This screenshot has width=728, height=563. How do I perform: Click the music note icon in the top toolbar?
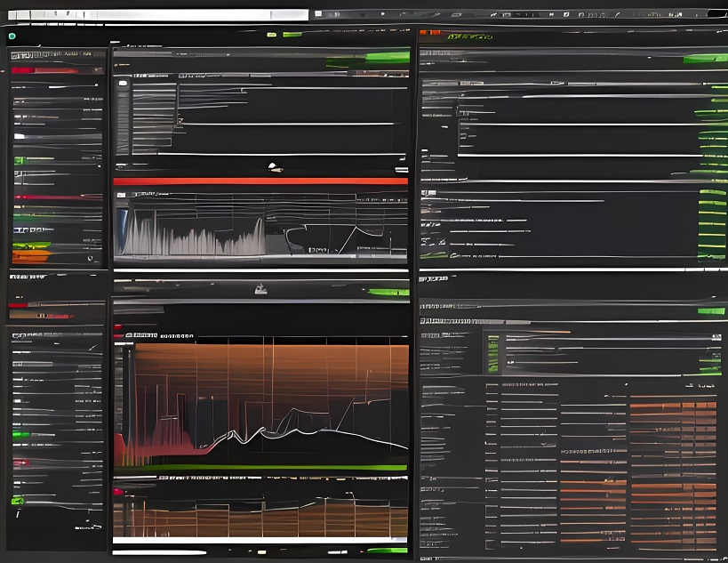(x=565, y=15)
